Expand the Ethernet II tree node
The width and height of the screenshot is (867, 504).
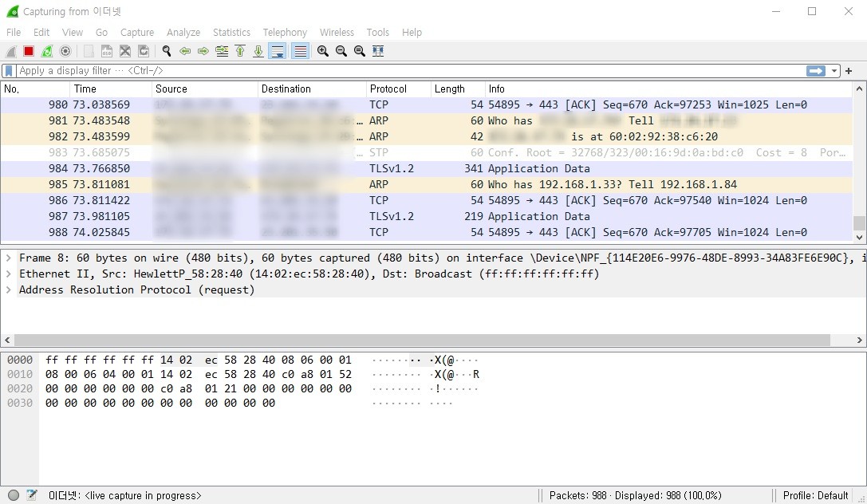coord(8,274)
